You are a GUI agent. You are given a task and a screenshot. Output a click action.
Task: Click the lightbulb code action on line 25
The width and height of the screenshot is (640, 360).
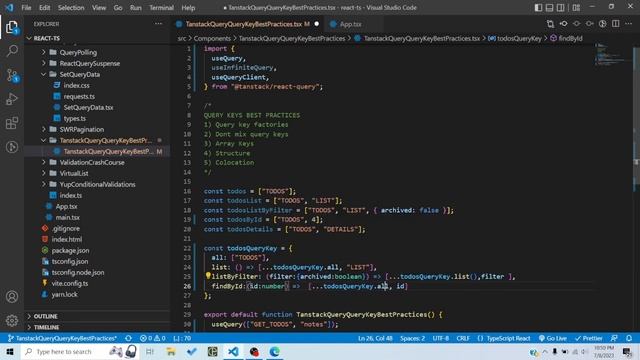coord(208,276)
